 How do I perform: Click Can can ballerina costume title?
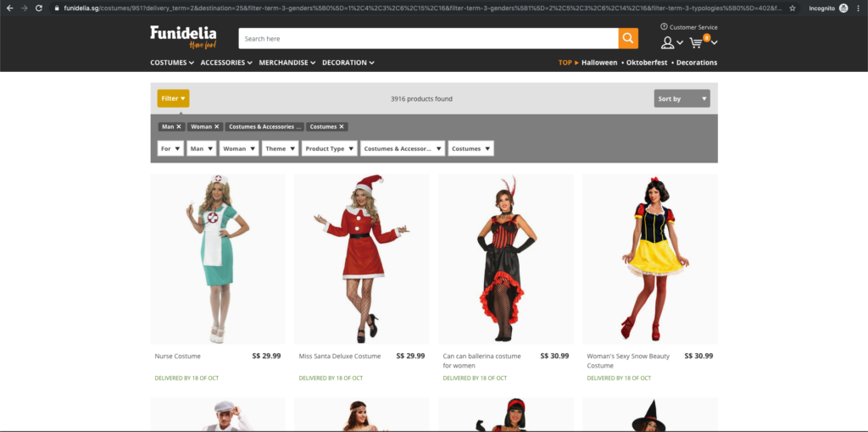pos(481,361)
